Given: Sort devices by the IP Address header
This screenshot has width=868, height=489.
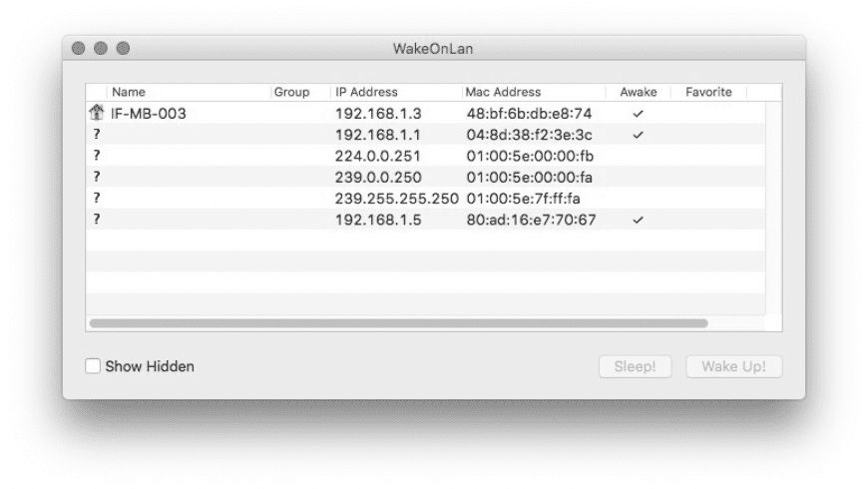Looking at the screenshot, I should point(366,93).
